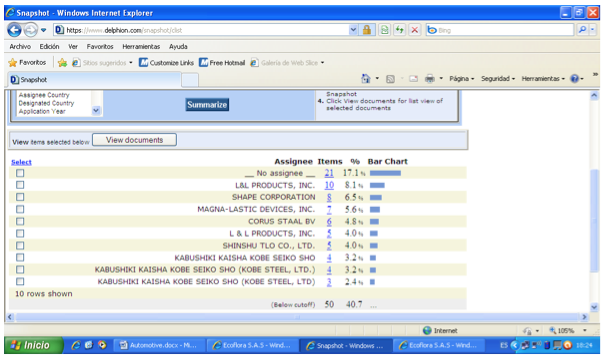This screenshot has width=612, height=362.
Task: Expand the address bar history dropdown
Action: pos(353,30)
